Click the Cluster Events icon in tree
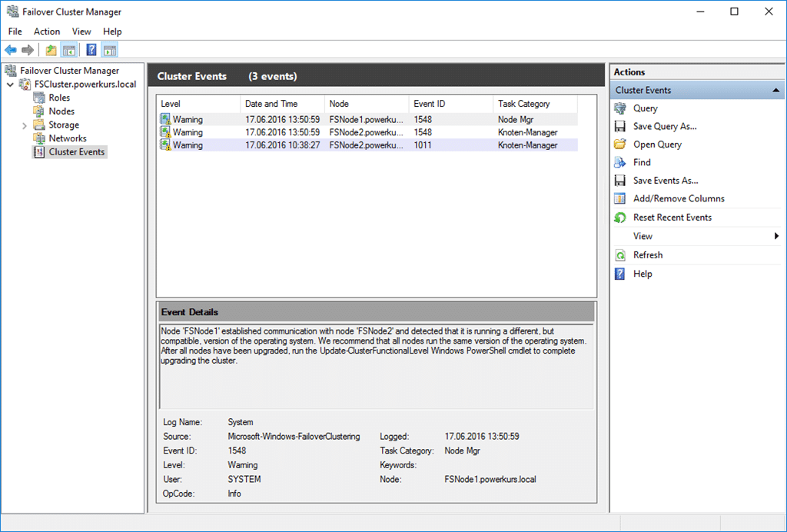The image size is (787, 532). (x=39, y=152)
